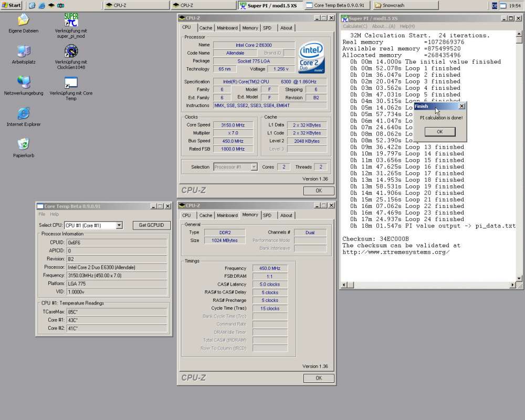Open Processor #1 selection dropdown
The image size is (525, 420).
(x=254, y=167)
